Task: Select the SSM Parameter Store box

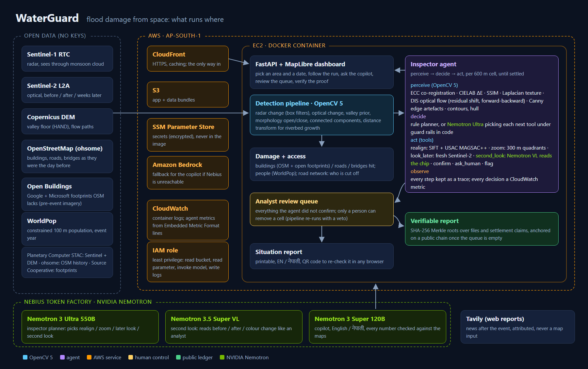Action: click(x=188, y=135)
